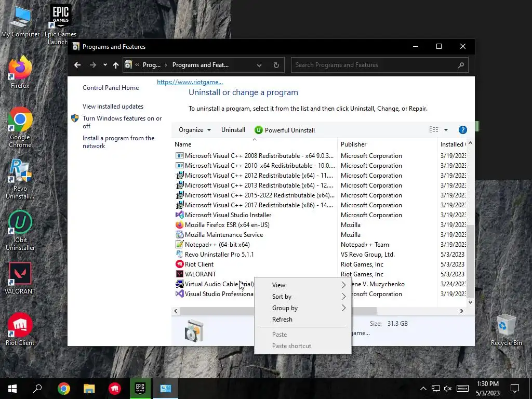
Task: Open My Computer desktop icon
Action: 20,22
